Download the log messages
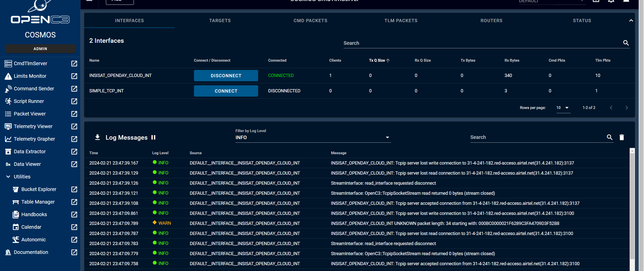644x271 pixels. click(x=97, y=137)
